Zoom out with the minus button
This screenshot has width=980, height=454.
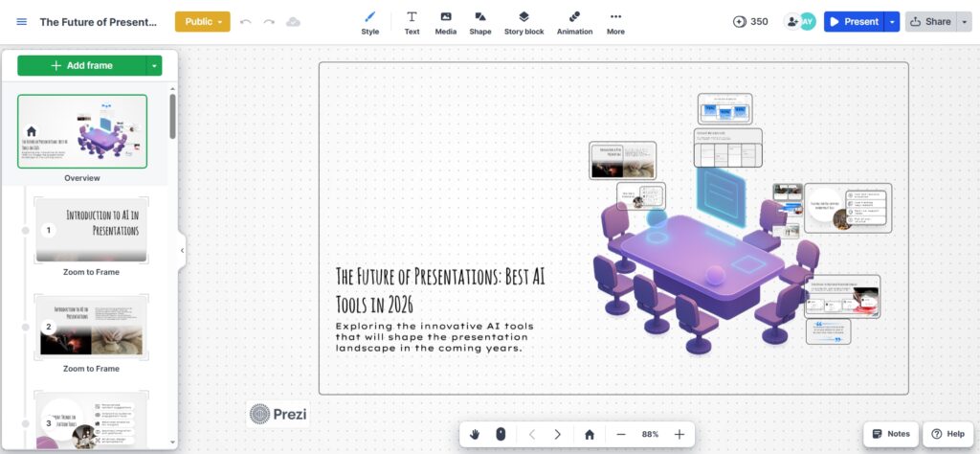(x=620, y=434)
